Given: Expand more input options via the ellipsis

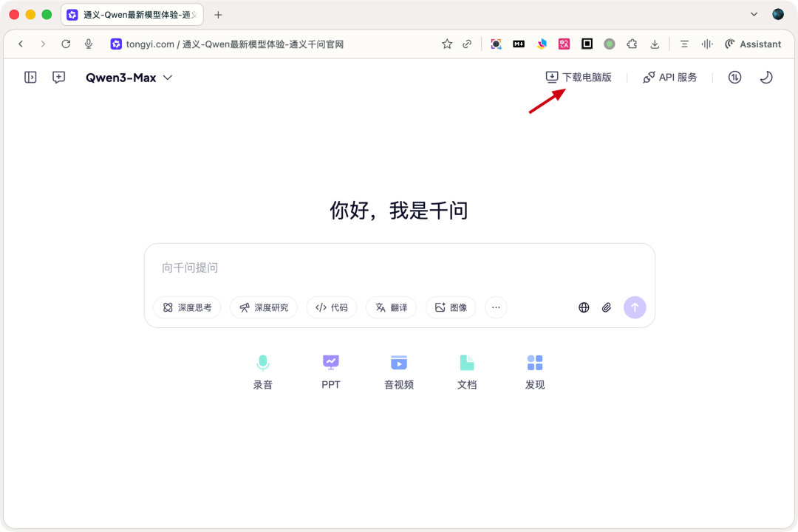Looking at the screenshot, I should coord(496,307).
